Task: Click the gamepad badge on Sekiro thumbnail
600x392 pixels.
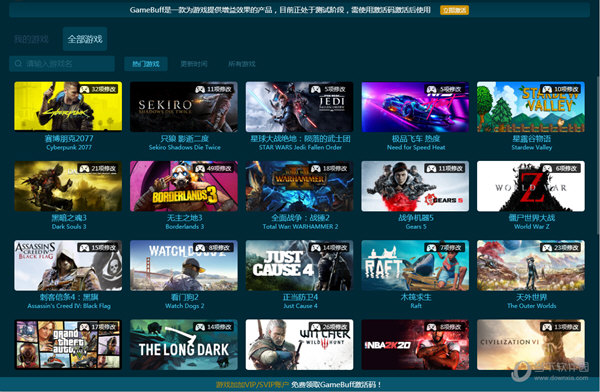Action: (x=214, y=89)
